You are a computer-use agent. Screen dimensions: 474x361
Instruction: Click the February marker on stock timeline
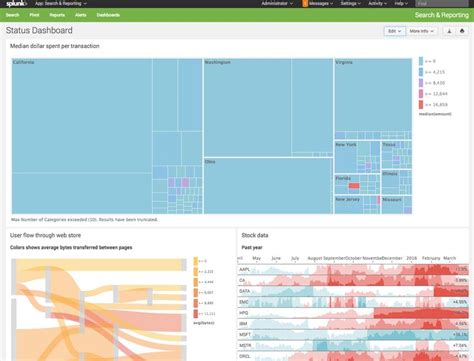click(431, 258)
